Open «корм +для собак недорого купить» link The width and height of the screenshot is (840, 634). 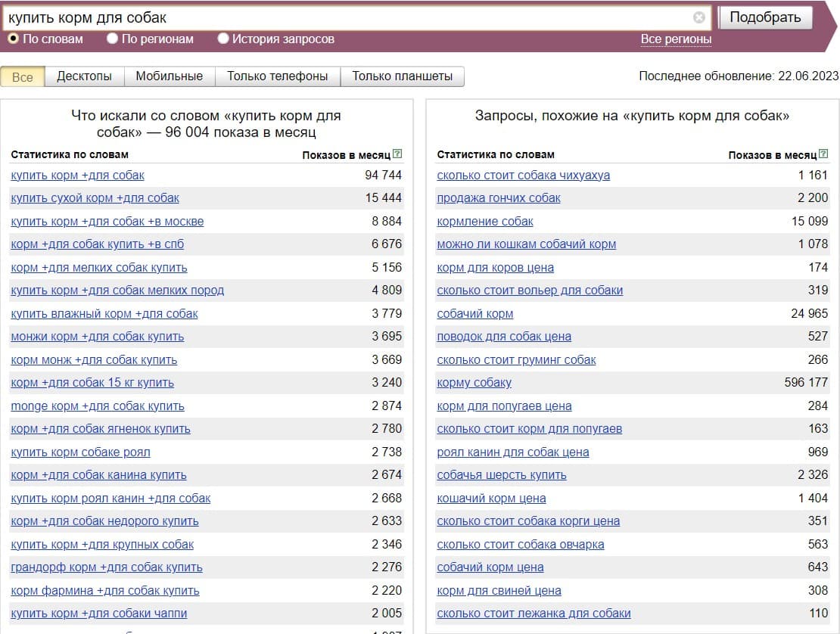point(104,521)
